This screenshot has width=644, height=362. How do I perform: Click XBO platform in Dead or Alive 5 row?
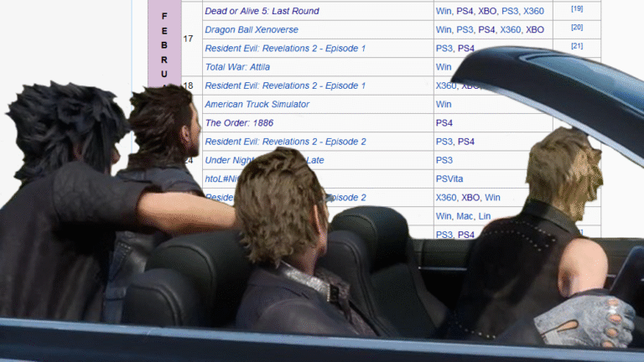tap(487, 11)
